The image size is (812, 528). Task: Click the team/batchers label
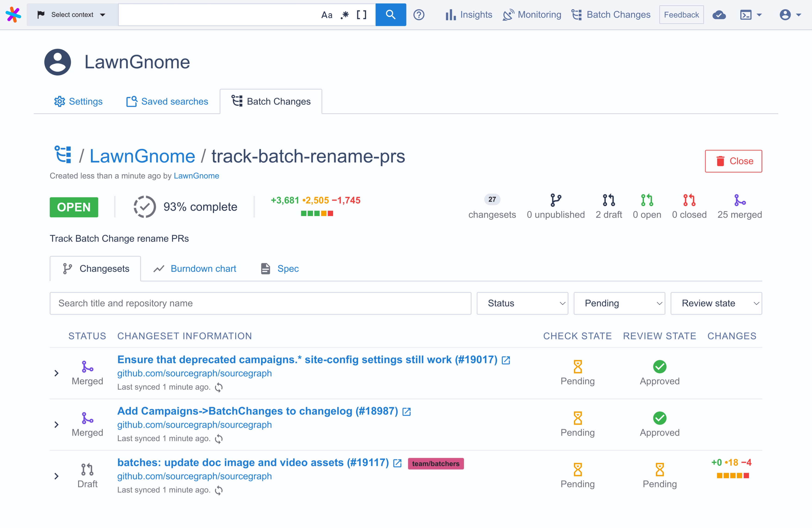point(436,463)
